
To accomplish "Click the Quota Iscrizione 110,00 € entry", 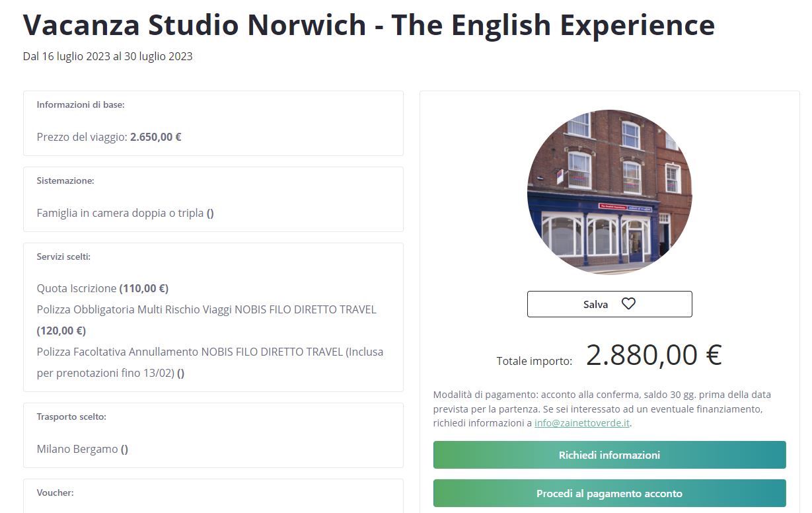I will (x=102, y=288).
